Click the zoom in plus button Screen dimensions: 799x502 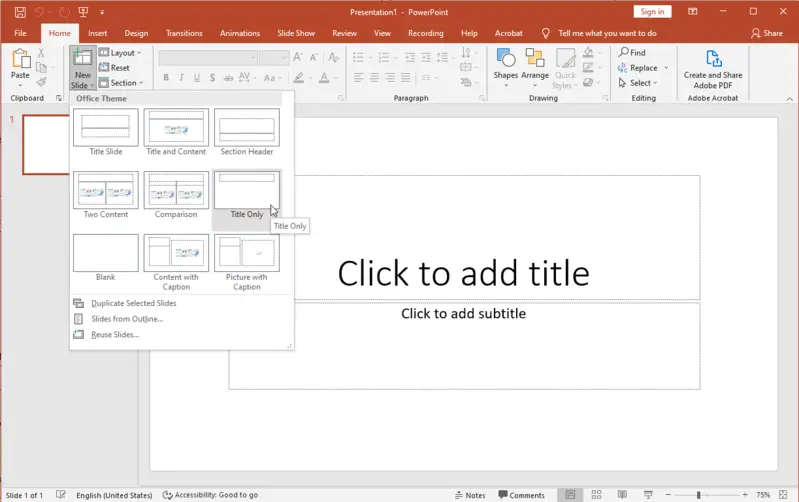(x=745, y=495)
